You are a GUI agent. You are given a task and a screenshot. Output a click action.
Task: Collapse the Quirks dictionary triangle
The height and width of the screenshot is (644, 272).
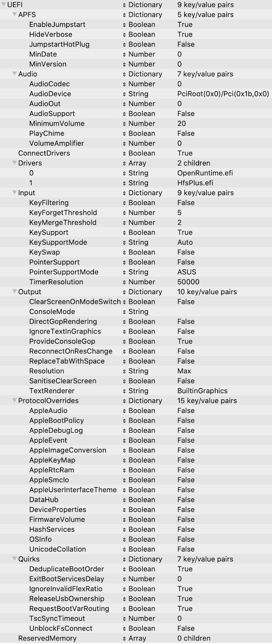[x=15, y=559]
